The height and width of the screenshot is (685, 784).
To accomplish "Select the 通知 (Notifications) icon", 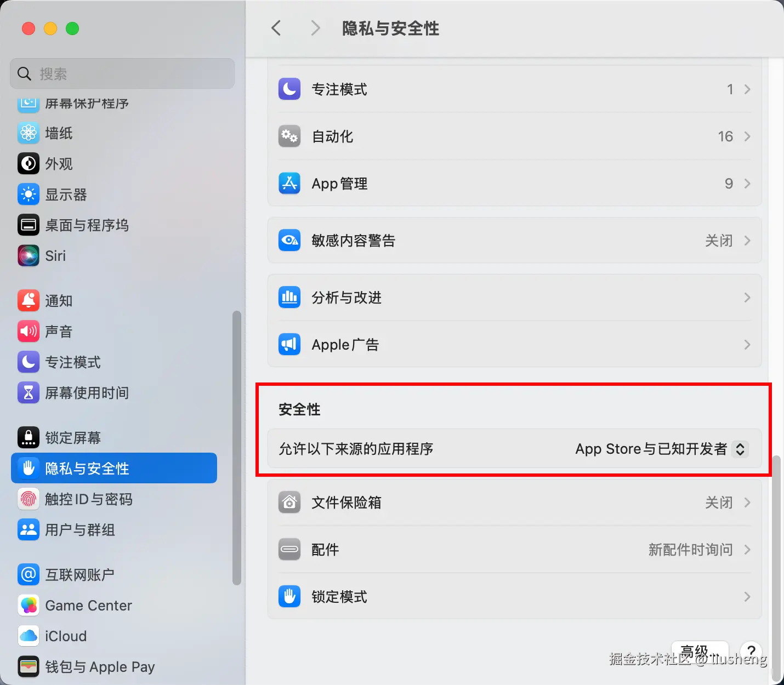I will point(29,300).
